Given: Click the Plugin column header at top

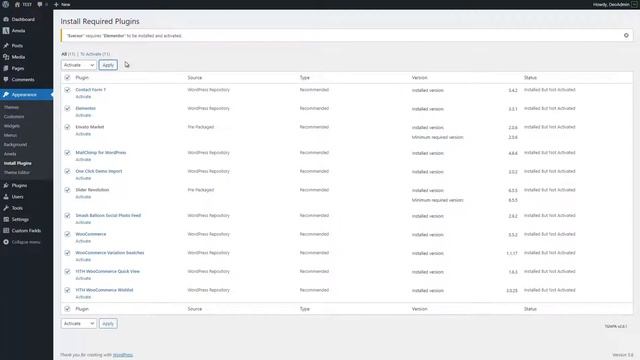Looking at the screenshot, I should [82, 78].
